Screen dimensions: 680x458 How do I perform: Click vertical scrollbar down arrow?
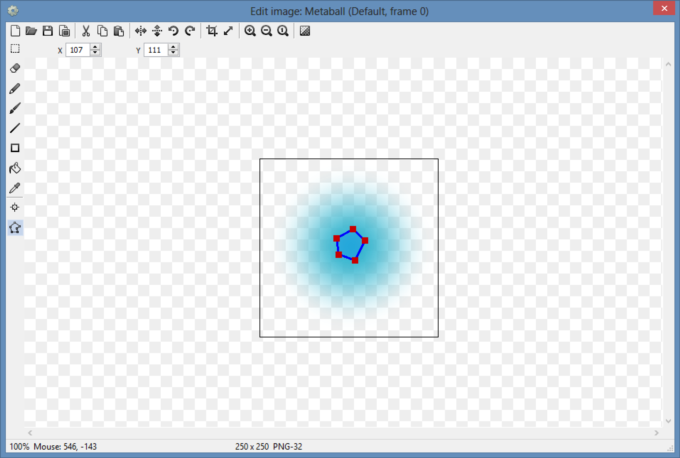point(668,421)
